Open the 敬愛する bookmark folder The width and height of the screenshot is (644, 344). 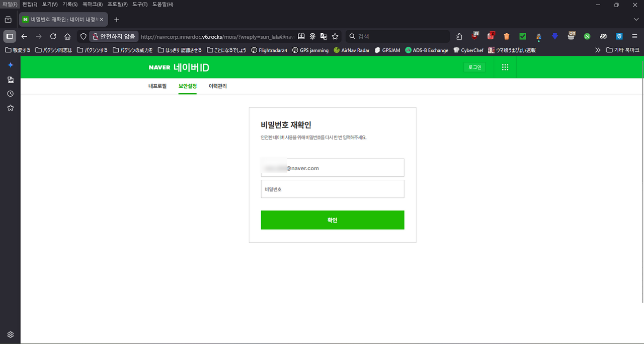(x=18, y=50)
